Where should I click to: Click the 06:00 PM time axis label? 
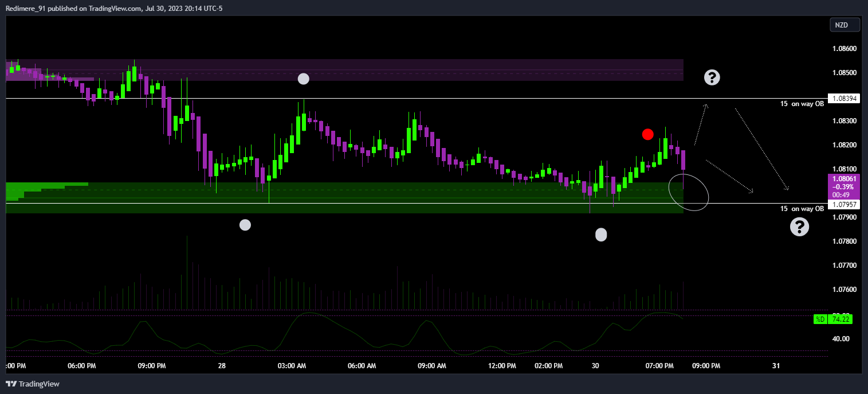[81, 366]
